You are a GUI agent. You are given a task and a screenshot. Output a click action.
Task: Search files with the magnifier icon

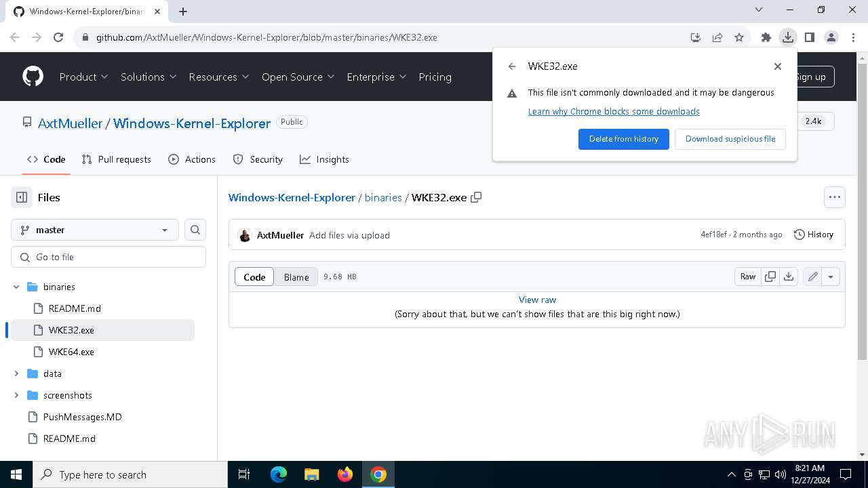[195, 230]
